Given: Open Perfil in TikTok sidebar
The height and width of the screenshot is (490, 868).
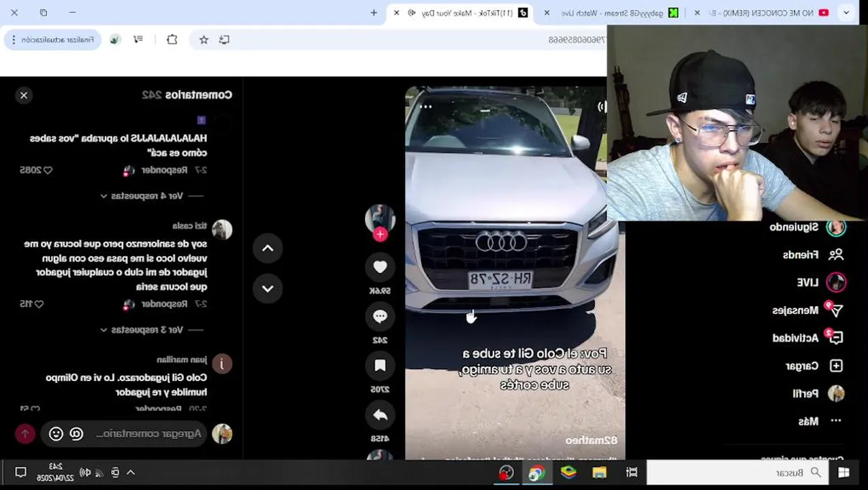Looking at the screenshot, I should click(x=818, y=393).
